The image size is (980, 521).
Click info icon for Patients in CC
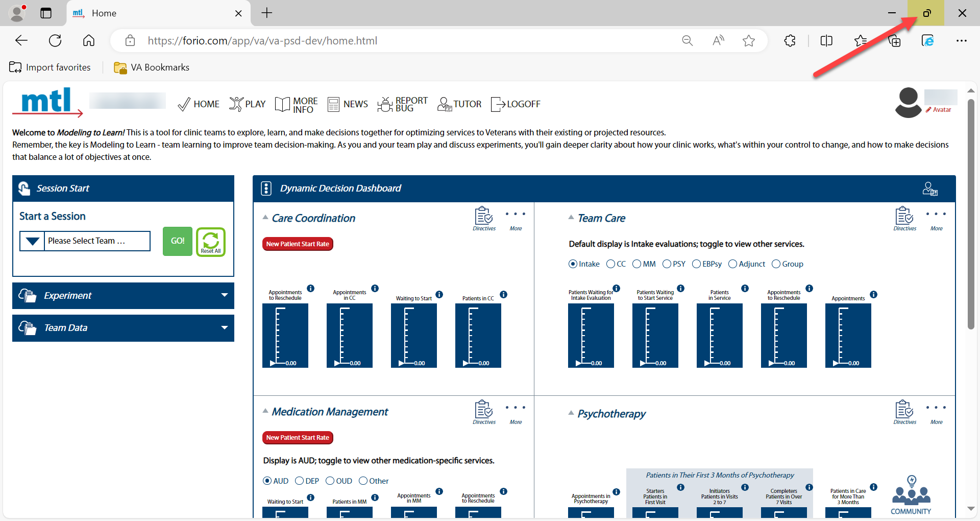(x=504, y=295)
